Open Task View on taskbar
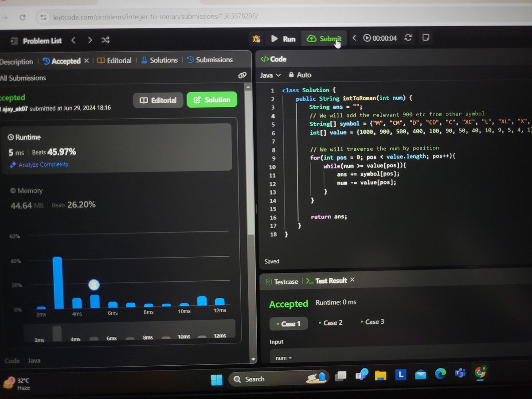The height and width of the screenshot is (399, 532). pos(340,376)
